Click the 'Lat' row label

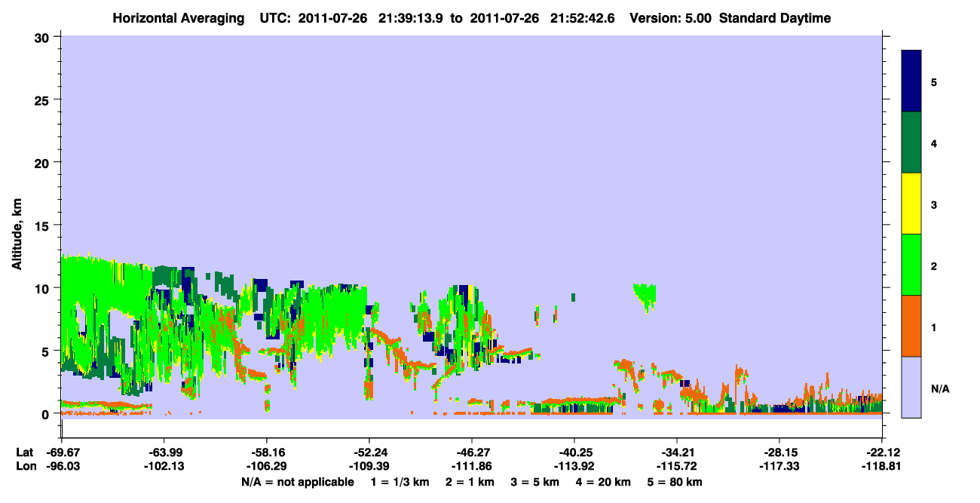25,452
